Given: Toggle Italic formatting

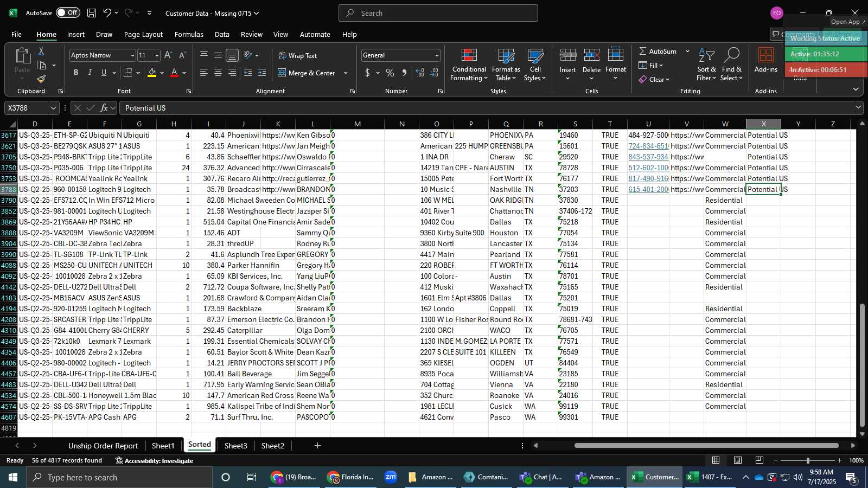Looking at the screenshot, I should [90, 73].
